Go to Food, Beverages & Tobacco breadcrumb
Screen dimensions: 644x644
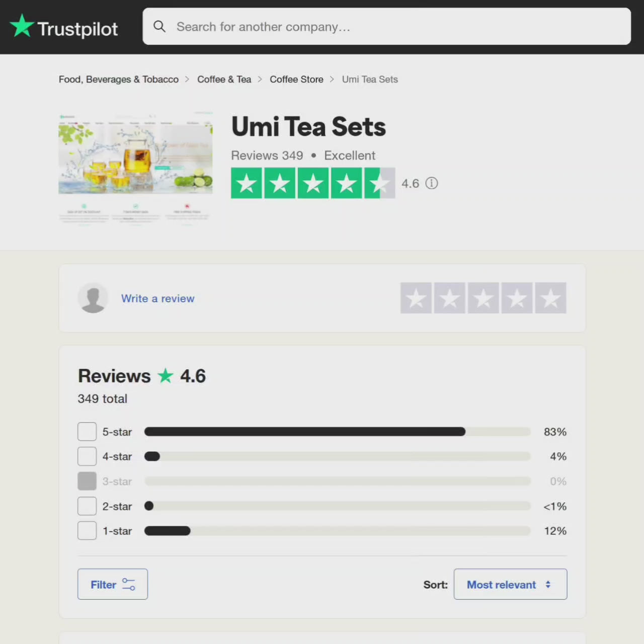119,79
